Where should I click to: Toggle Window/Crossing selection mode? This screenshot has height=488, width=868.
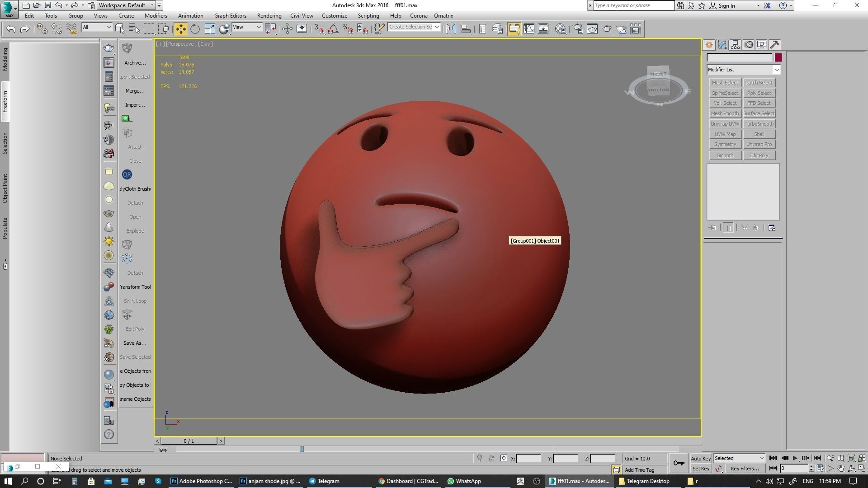[164, 29]
